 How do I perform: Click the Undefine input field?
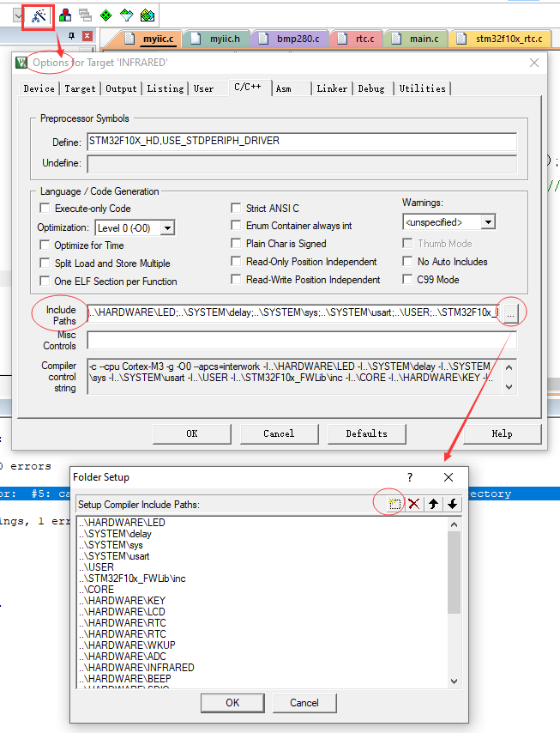[302, 164]
